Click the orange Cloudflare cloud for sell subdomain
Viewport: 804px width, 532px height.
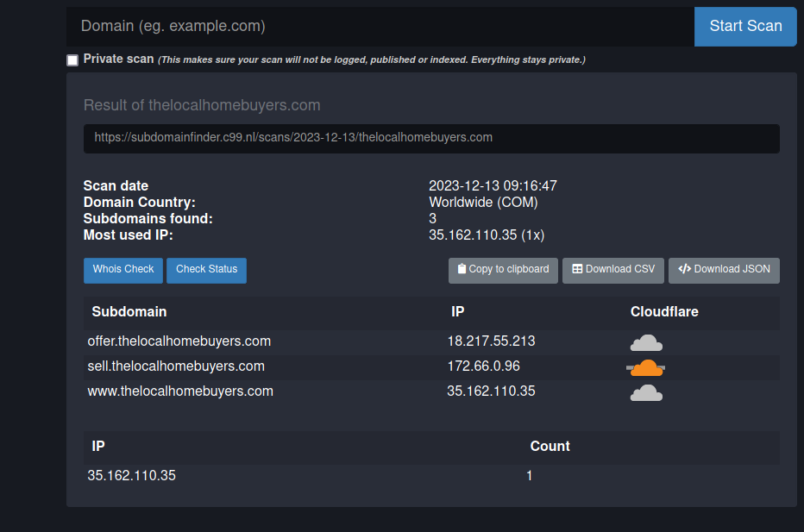pyautogui.click(x=645, y=368)
